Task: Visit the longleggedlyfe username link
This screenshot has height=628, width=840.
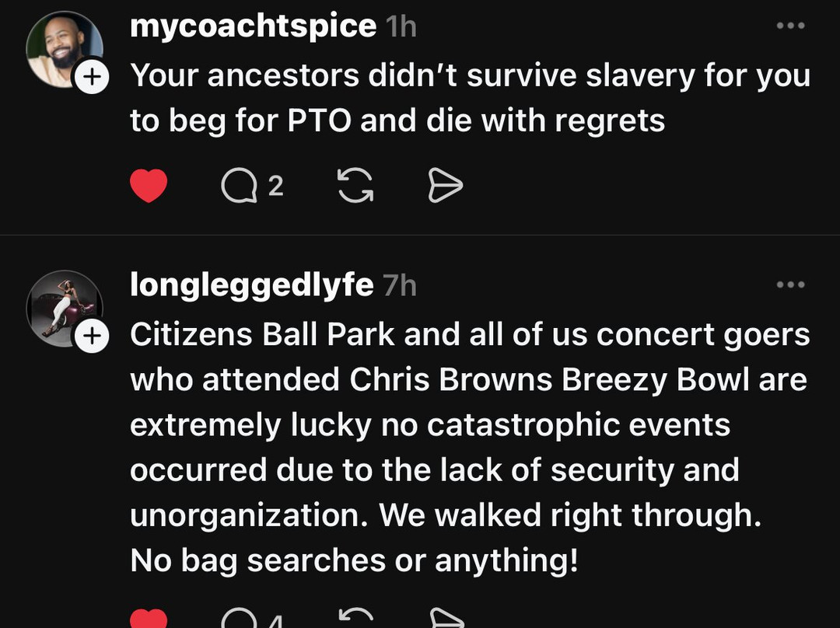Action: (251, 285)
